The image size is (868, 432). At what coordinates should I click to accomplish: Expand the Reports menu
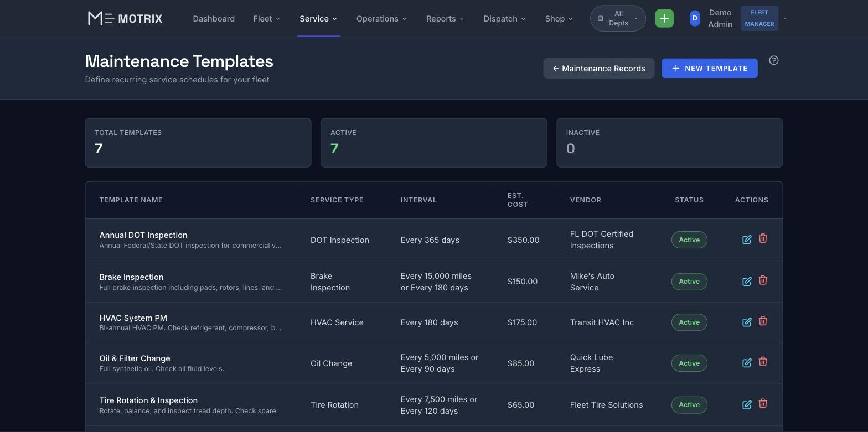pyautogui.click(x=445, y=19)
